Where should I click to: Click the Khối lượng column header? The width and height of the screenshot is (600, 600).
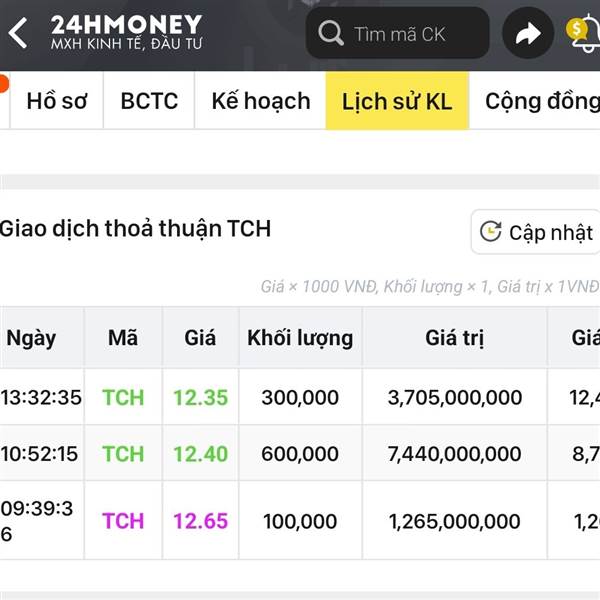[x=300, y=338]
